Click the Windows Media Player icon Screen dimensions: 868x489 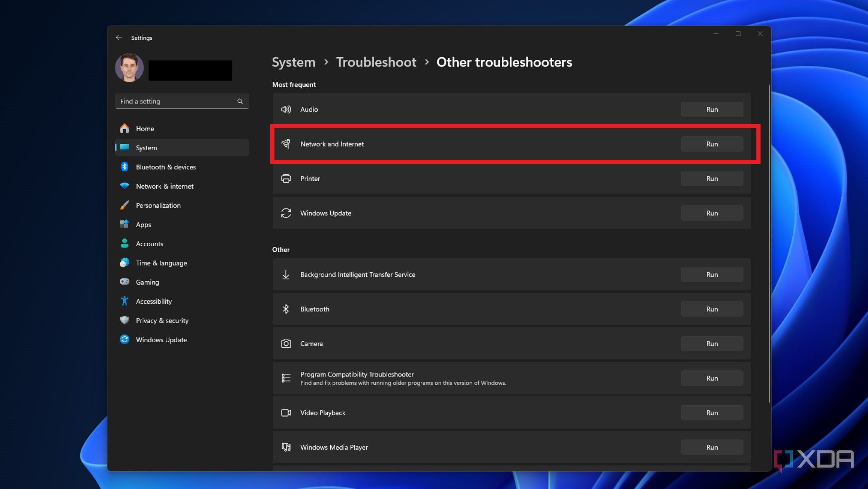[x=286, y=447]
